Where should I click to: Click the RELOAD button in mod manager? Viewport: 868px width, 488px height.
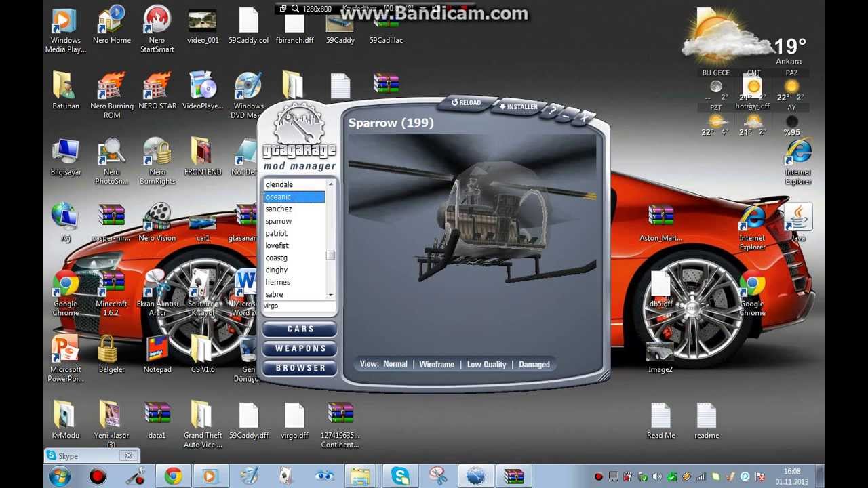pos(467,103)
